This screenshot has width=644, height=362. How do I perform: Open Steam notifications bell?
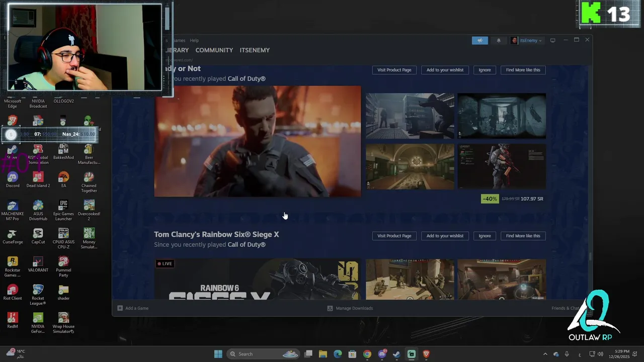499,40
